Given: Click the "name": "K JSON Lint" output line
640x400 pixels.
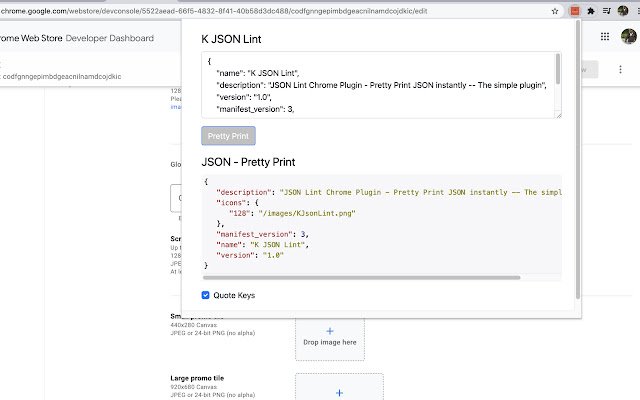Looking at the screenshot, I should pos(262,244).
